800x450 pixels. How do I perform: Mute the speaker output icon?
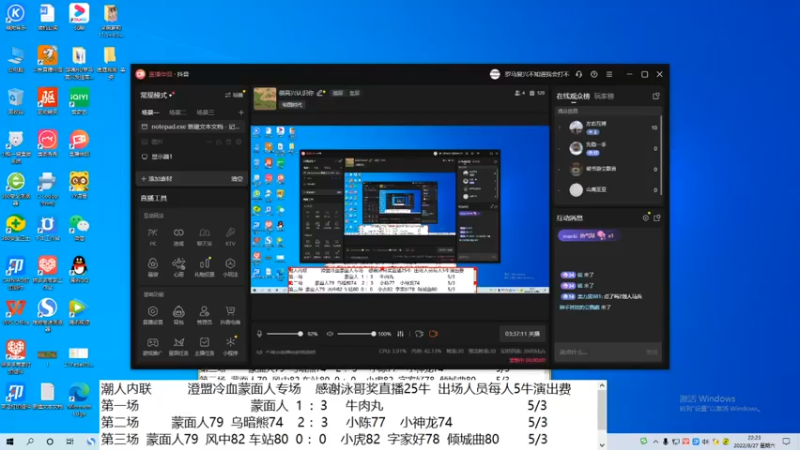(330, 334)
